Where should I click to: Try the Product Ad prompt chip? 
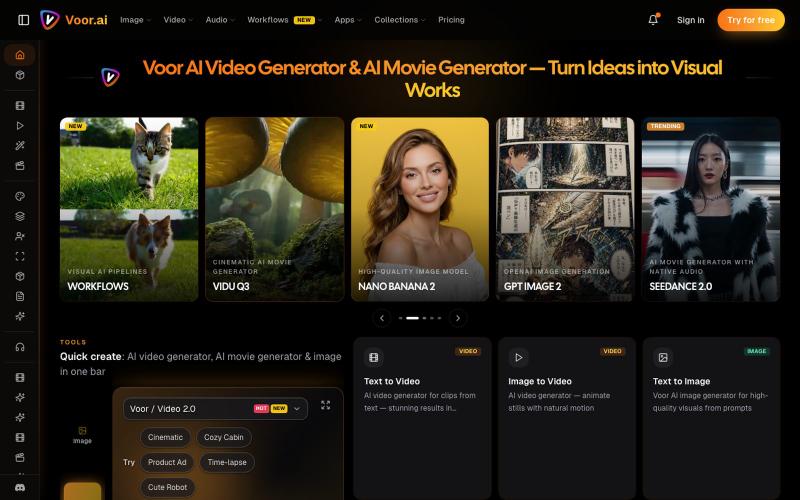(167, 462)
